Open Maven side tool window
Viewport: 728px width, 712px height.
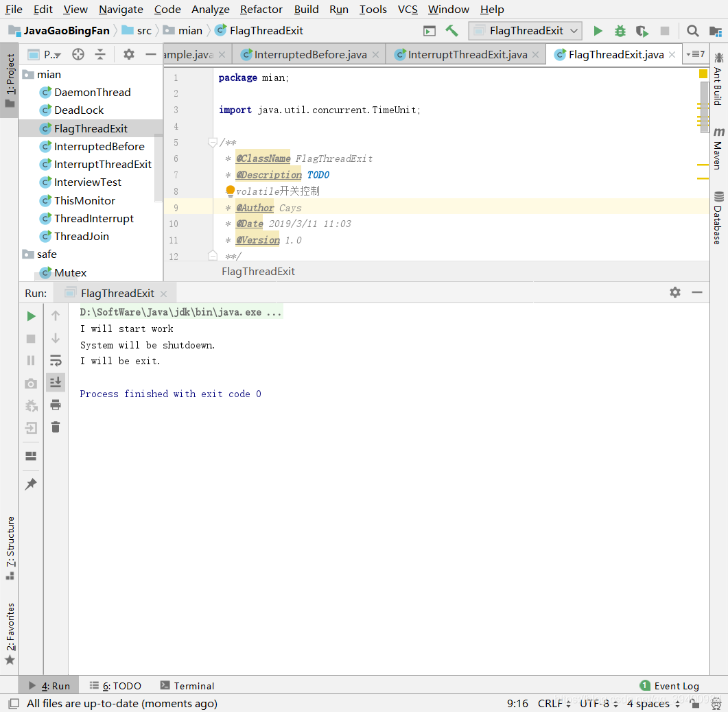718,149
